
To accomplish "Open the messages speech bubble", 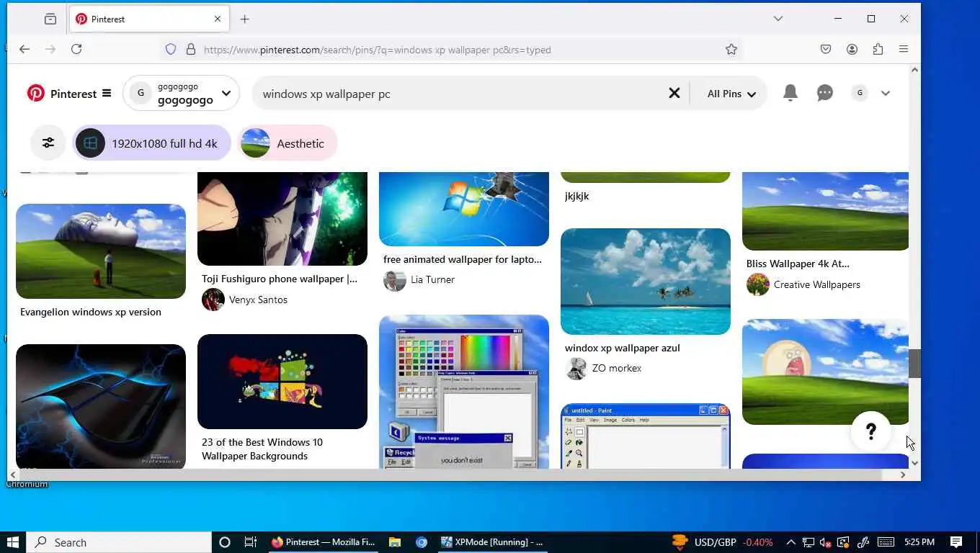I will (x=825, y=93).
